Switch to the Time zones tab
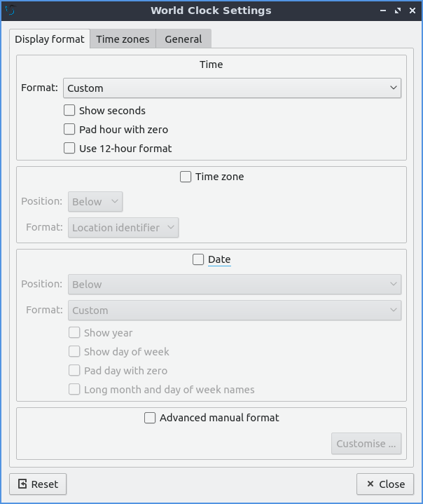The width and height of the screenshot is (423, 504). pyautogui.click(x=123, y=39)
